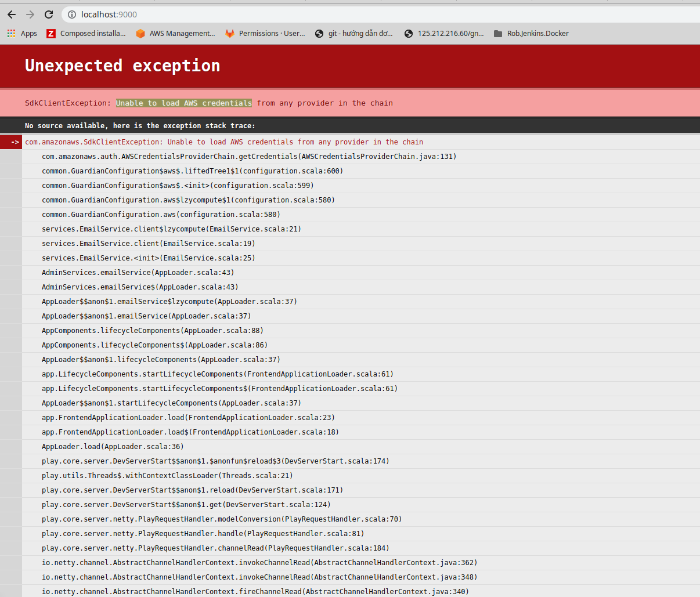Click DevServerStart reload scala:171 line
Viewport: 700px width, 597px height.
point(192,490)
